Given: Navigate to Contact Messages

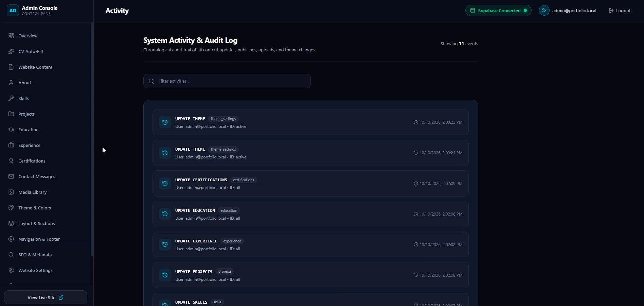Looking at the screenshot, I should [46, 176].
